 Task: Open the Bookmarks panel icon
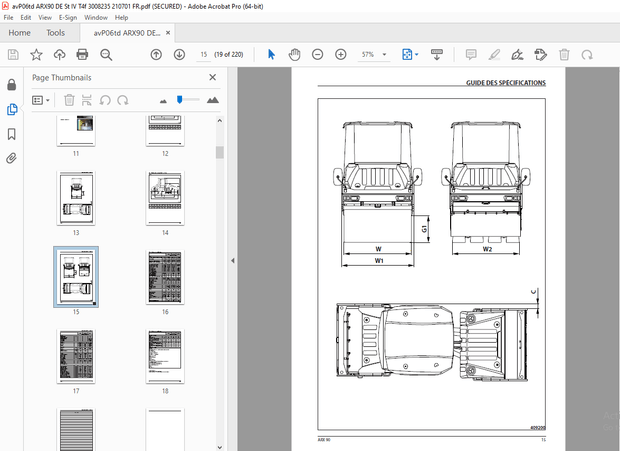pos(12,134)
